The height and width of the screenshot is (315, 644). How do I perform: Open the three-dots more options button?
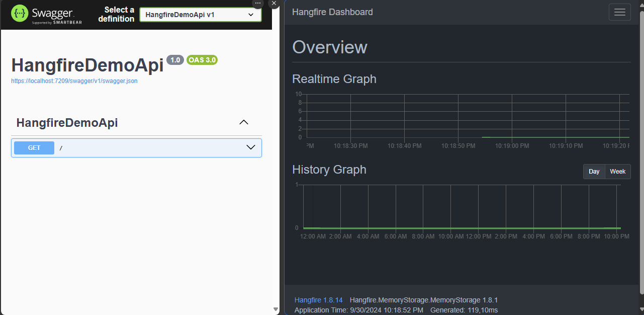click(x=258, y=3)
